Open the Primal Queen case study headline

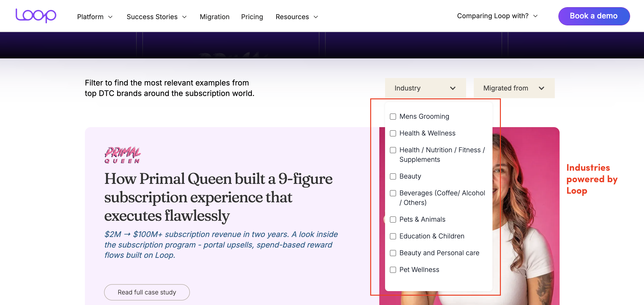(x=218, y=197)
